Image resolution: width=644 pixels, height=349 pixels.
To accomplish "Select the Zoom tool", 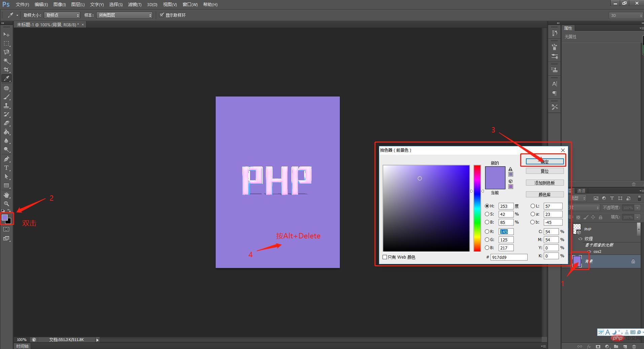I will point(6,204).
